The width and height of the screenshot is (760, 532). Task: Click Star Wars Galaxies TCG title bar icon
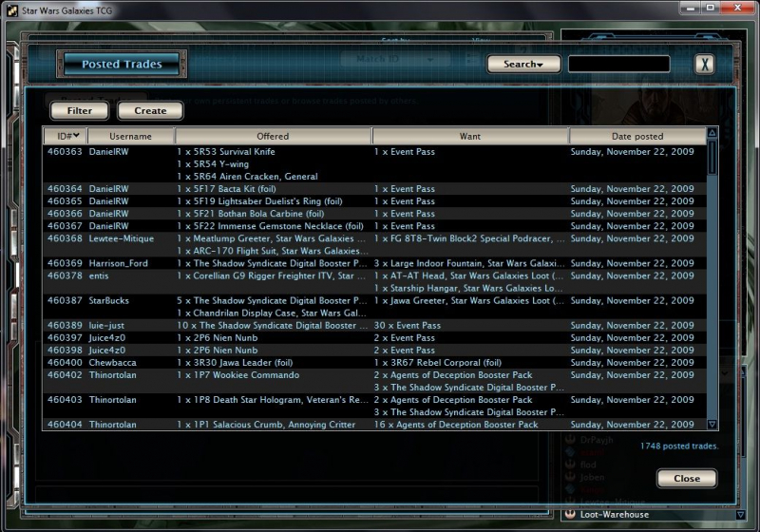point(12,10)
